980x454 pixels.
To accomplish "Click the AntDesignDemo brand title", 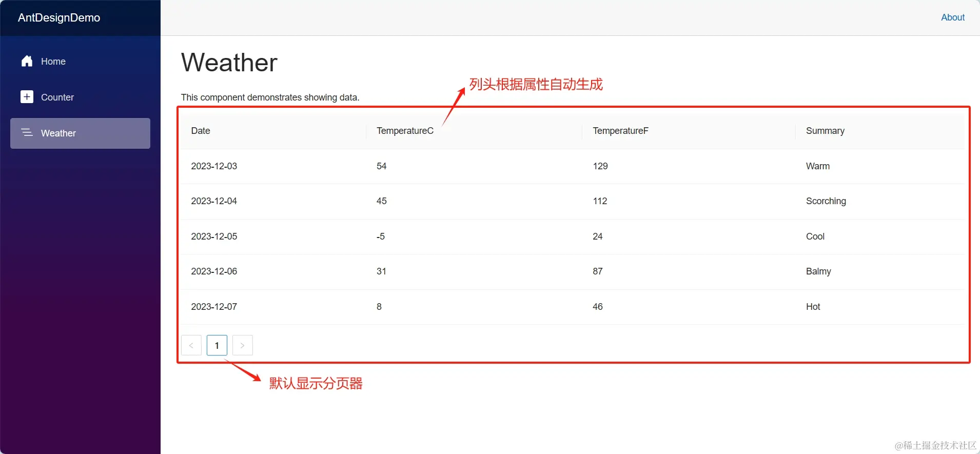I will pyautogui.click(x=59, y=18).
